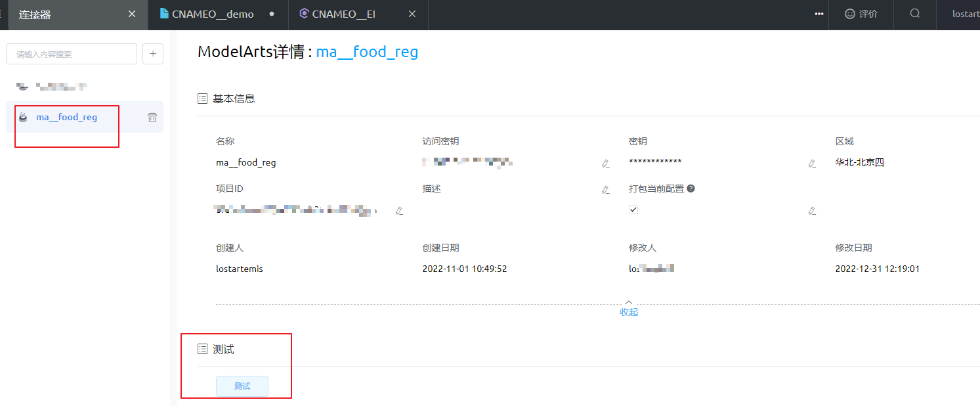980x406 pixels.
Task: Toggle the 打包当前配置 checkbox
Action: (633, 210)
